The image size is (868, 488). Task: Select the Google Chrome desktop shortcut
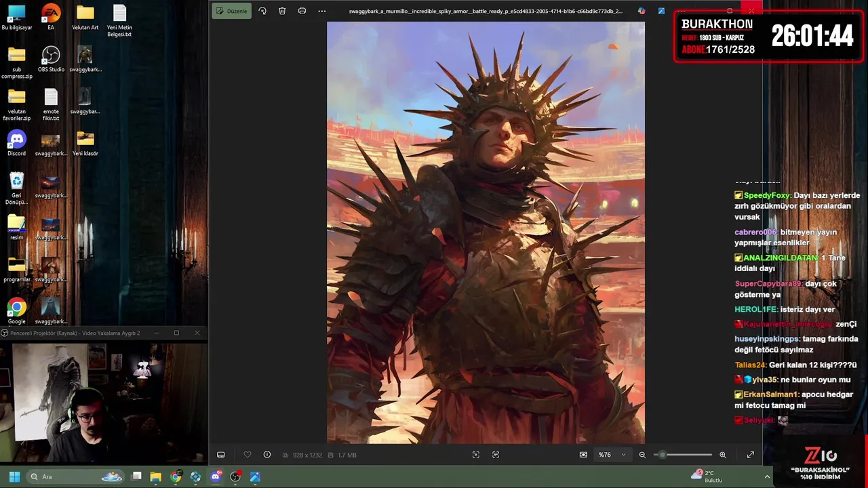17,312
